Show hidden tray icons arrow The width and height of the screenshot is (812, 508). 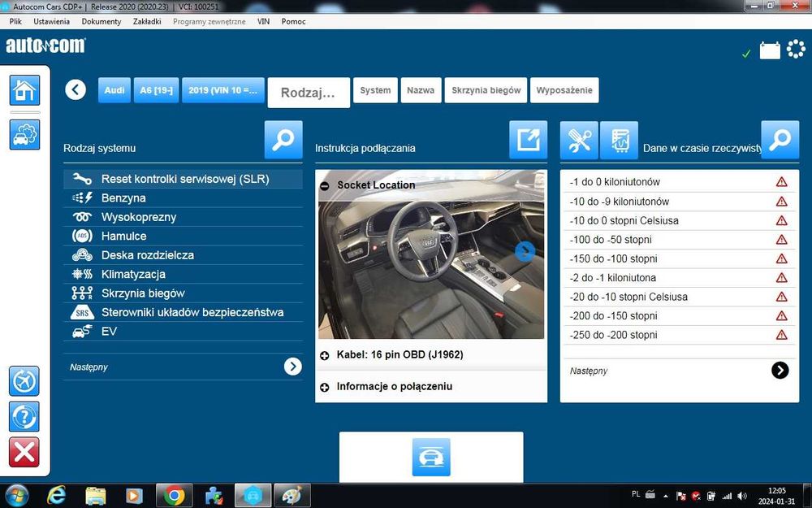pyautogui.click(x=666, y=496)
